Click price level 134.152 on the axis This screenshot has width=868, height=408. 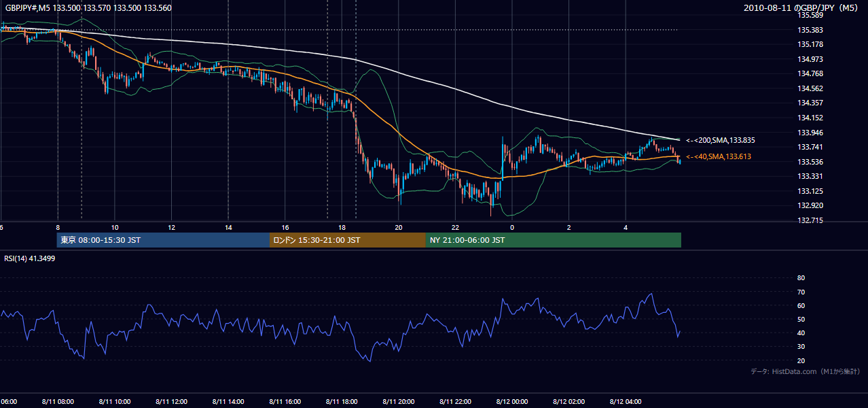point(810,118)
